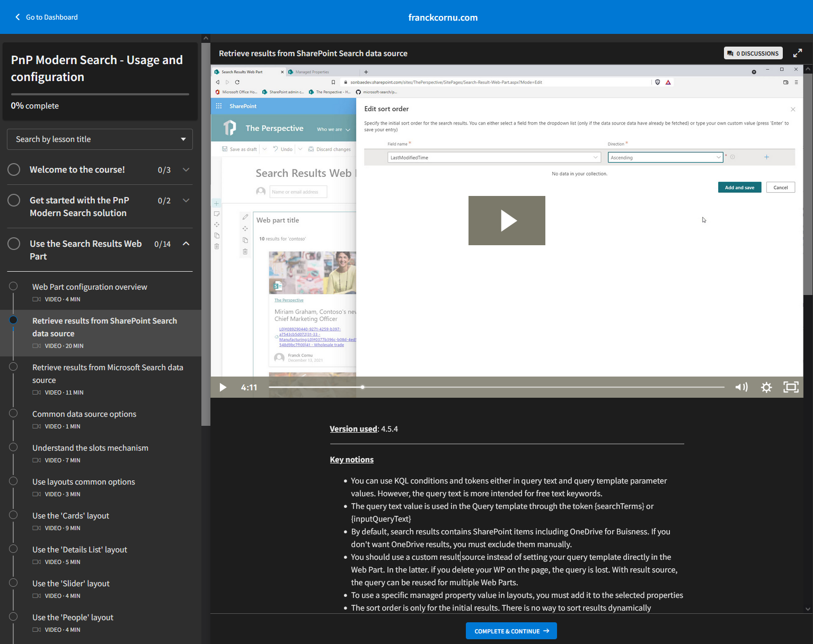The image size is (813, 644).
Task: Expand the lesson view with the diagonal arrows
Action: tap(797, 53)
